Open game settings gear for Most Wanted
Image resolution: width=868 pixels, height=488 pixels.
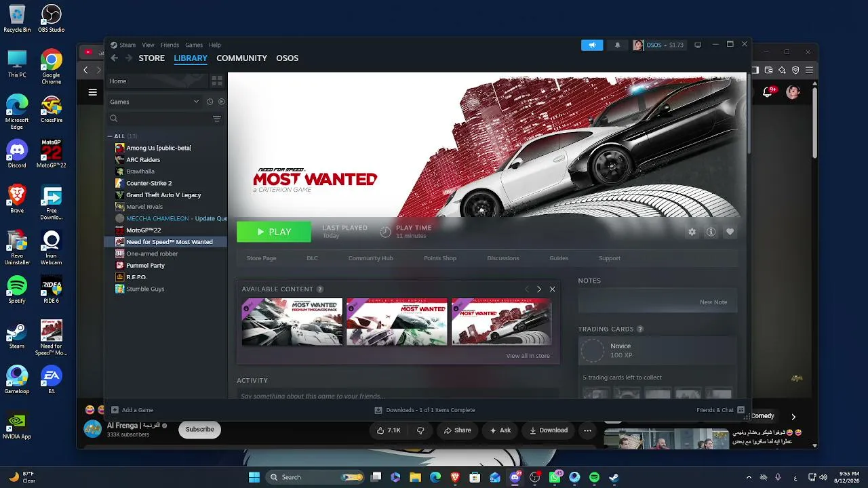coord(692,232)
